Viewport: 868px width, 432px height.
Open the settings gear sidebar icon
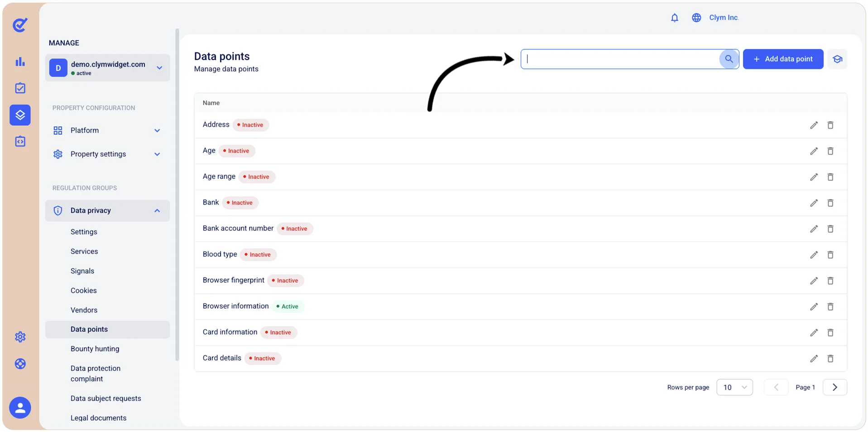pos(20,337)
